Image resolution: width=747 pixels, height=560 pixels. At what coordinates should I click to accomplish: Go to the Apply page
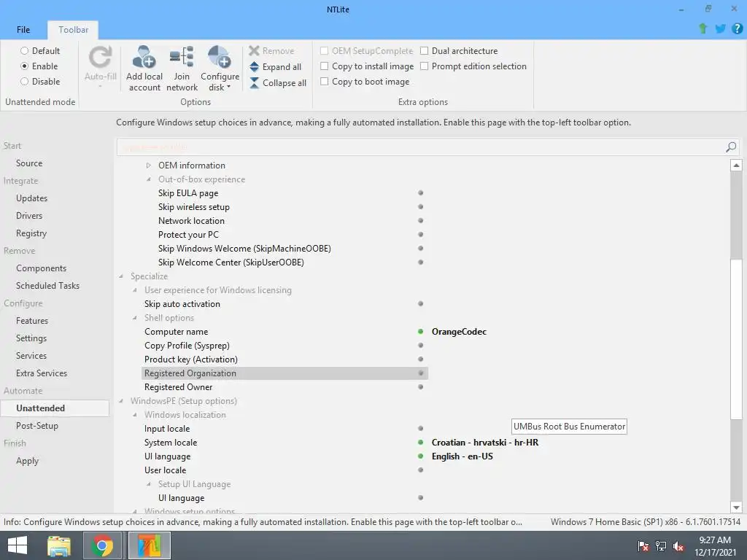click(27, 461)
